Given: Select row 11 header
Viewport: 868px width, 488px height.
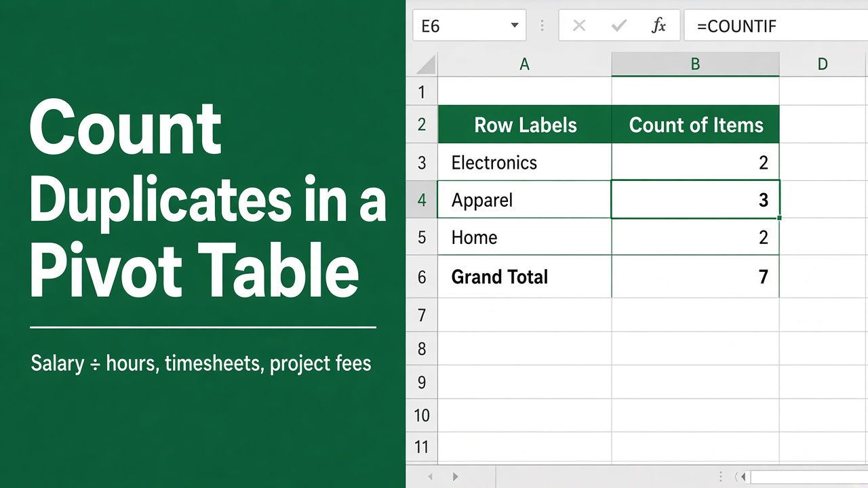Looking at the screenshot, I should point(422,447).
